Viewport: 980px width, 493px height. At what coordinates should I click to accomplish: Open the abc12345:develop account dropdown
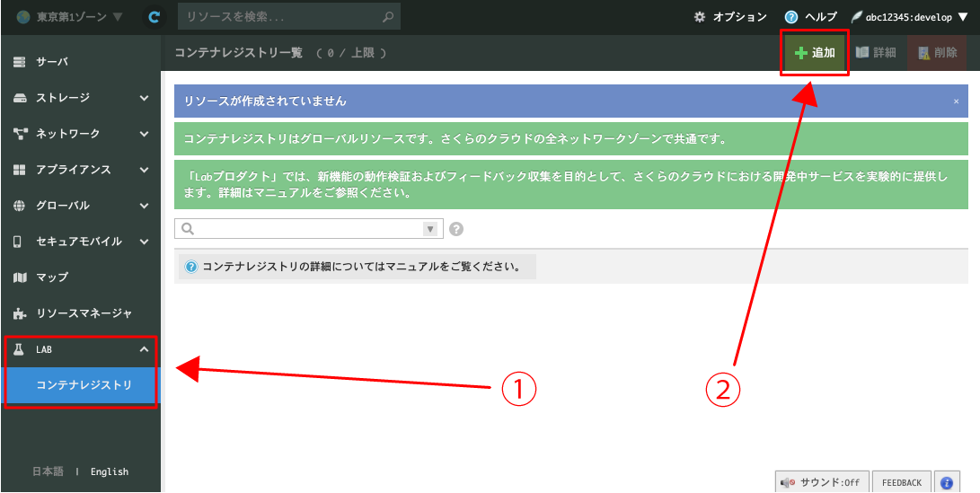pyautogui.click(x=909, y=17)
